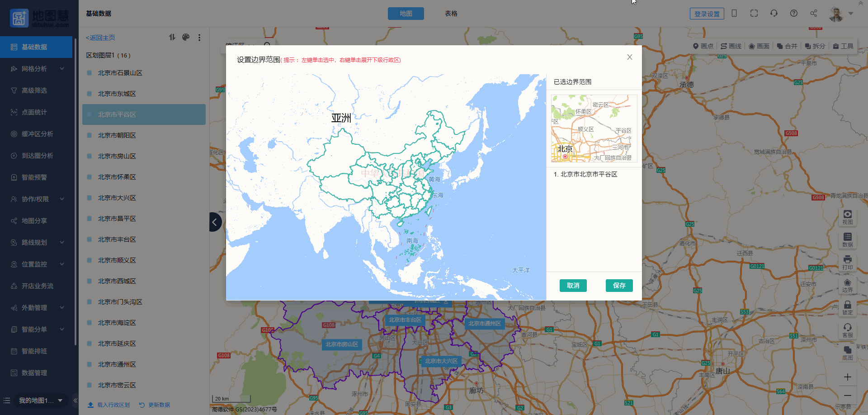The height and width of the screenshot is (415, 868).
Task: Select 高级筛选 in the sidebar
Action: tap(34, 91)
